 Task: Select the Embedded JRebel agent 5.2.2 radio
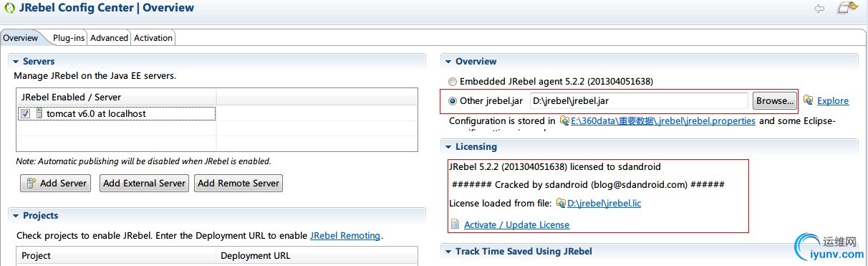click(x=453, y=82)
